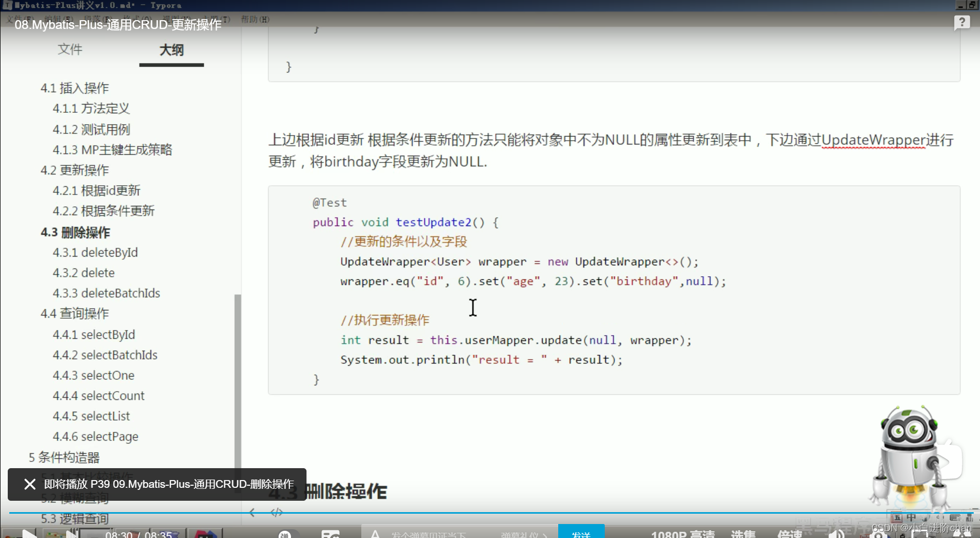Open outline item 5 条件构造器
Viewport: 980px width, 538px height.
[x=64, y=457]
